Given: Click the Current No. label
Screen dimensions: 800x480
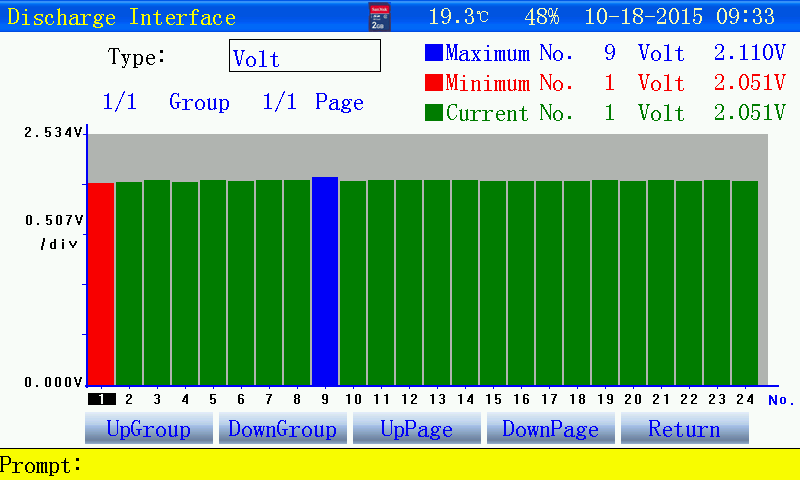Looking at the screenshot, I should [x=509, y=113].
